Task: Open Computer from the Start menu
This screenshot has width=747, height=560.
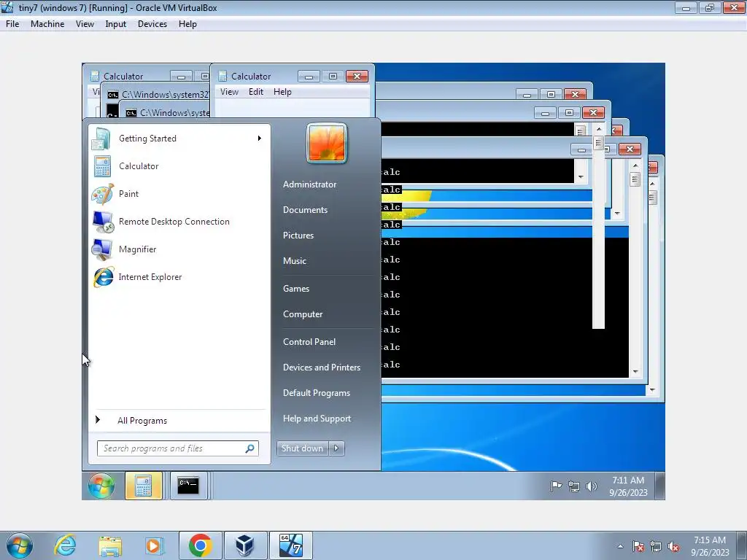Action: coord(303,314)
